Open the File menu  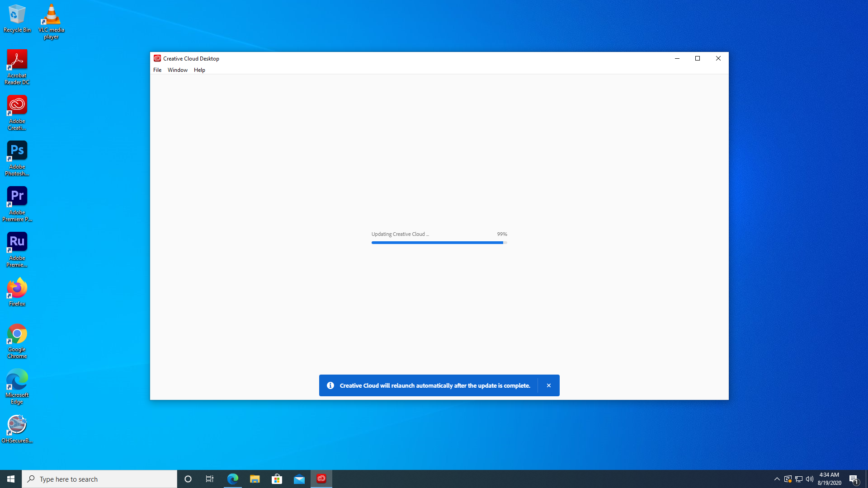[x=157, y=70]
